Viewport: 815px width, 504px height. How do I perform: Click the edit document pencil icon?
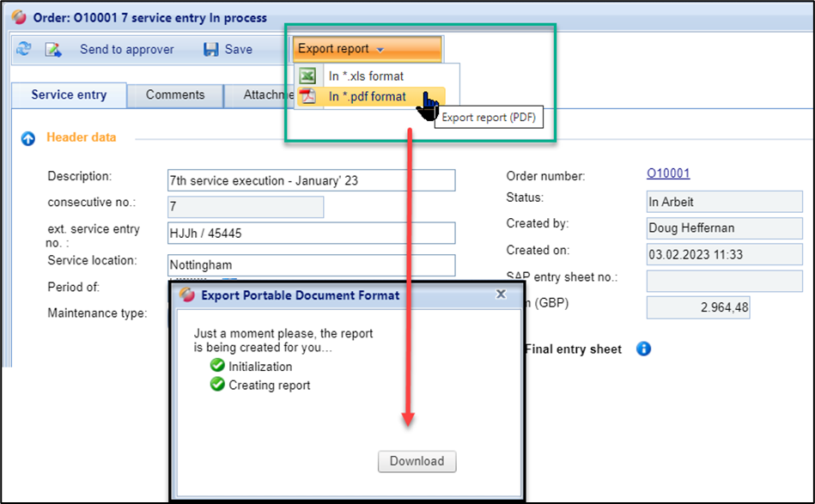pyautogui.click(x=53, y=50)
